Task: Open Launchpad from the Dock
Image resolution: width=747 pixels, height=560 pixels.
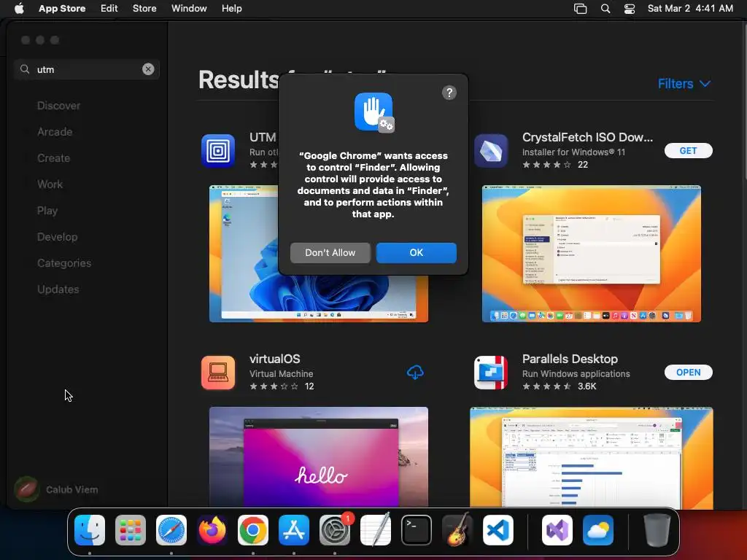Action: 130,530
